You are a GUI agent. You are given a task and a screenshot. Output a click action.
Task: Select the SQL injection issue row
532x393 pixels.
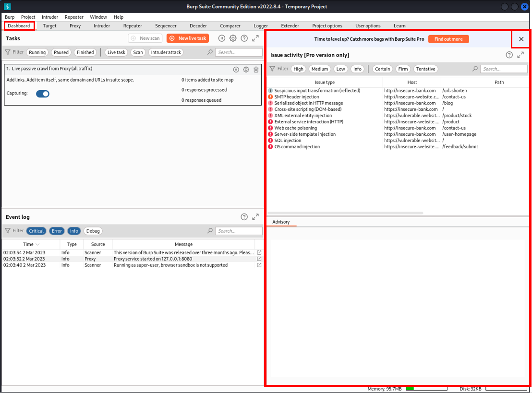pos(398,141)
